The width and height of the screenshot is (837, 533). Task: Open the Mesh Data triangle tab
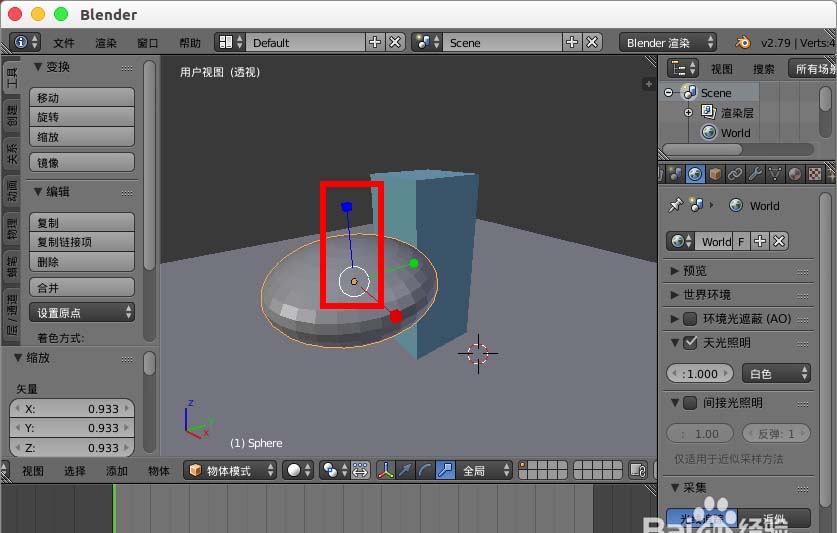pos(775,174)
